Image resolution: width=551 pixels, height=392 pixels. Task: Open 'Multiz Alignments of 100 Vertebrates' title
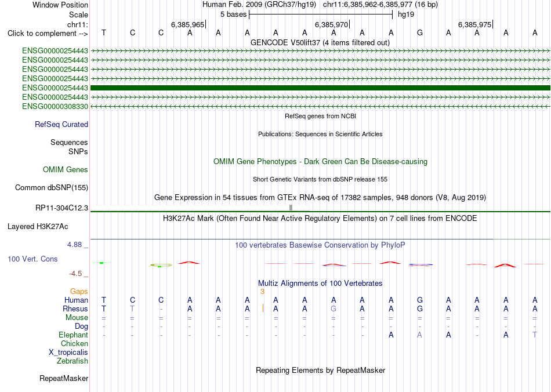(320, 284)
